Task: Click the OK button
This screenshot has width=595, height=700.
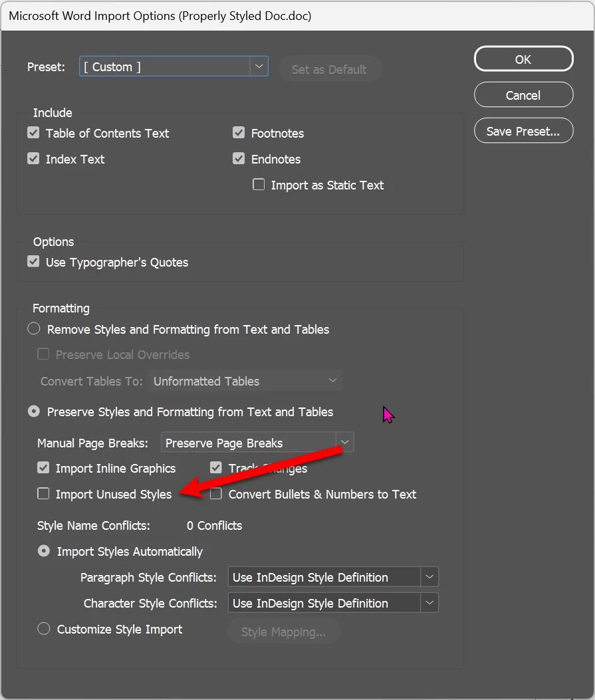Action: click(523, 59)
